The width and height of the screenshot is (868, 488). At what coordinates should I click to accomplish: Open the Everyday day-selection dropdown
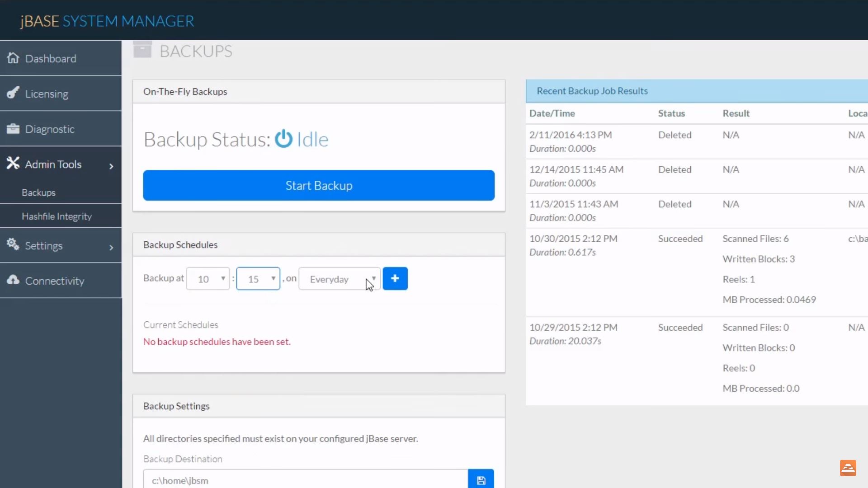[x=340, y=279]
